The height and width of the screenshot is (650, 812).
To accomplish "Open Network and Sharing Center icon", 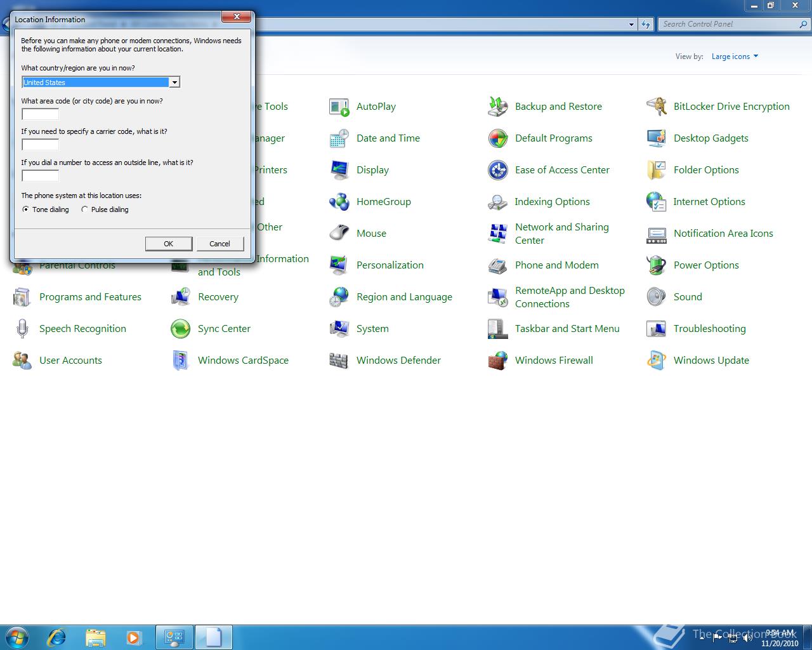I will coord(498,234).
